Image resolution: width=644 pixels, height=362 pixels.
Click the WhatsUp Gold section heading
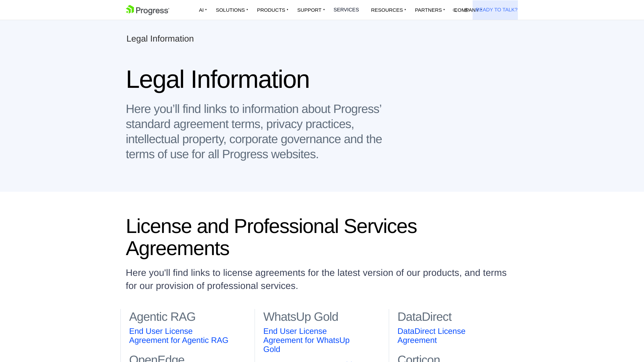pos(301,317)
